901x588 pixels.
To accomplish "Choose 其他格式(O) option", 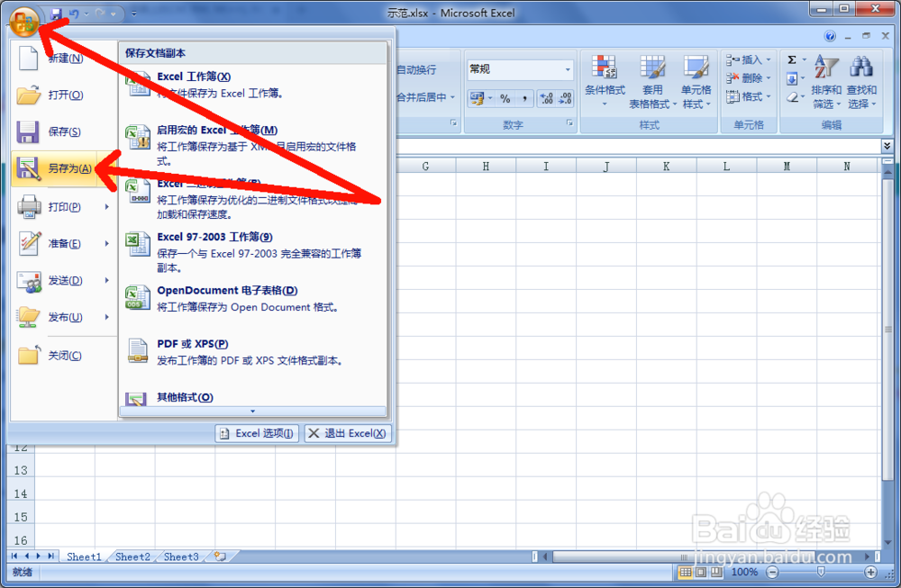I will tap(253, 397).
